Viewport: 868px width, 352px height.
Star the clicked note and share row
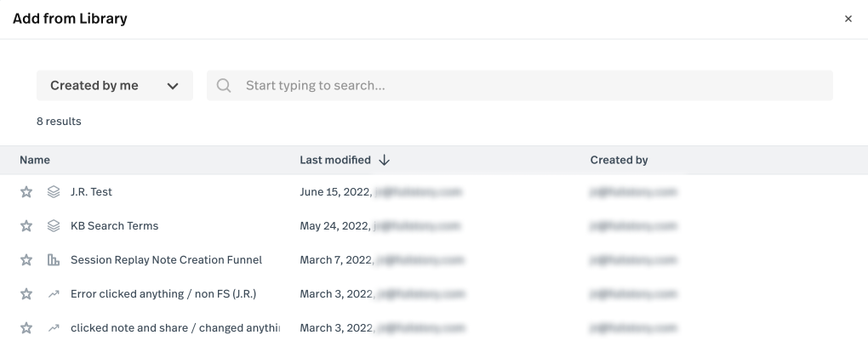coord(26,328)
